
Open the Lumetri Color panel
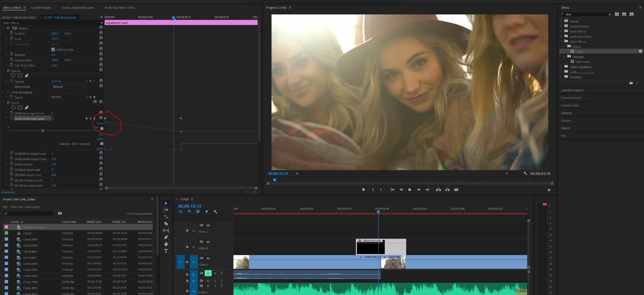click(x=570, y=105)
